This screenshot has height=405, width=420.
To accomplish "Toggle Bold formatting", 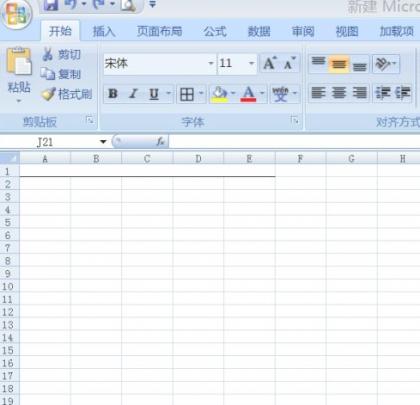I will pyautogui.click(x=113, y=94).
